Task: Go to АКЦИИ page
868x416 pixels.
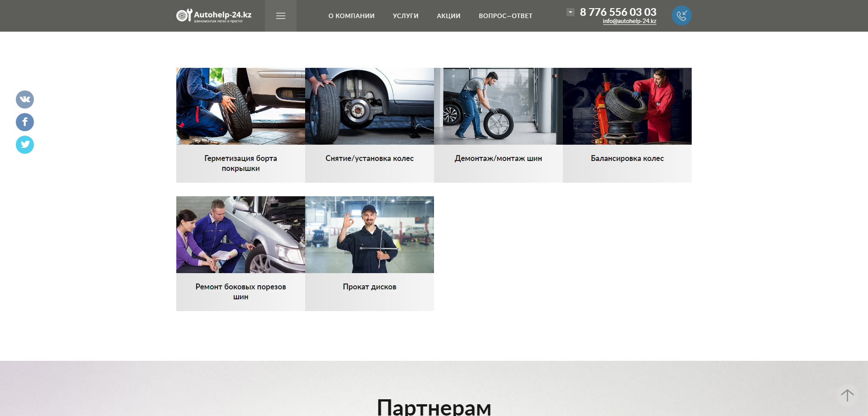Action: coord(448,16)
